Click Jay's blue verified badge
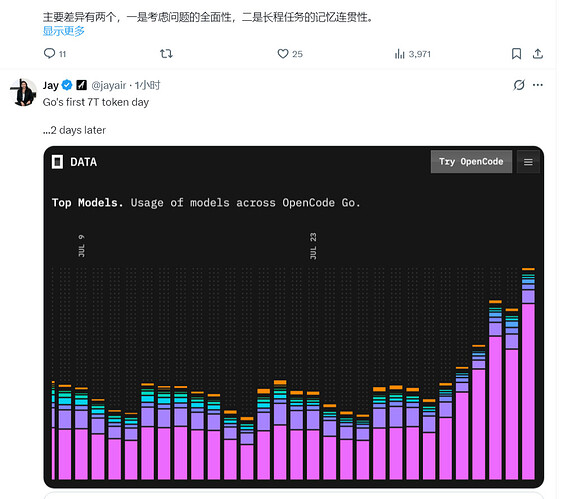562x499 pixels. (x=67, y=85)
